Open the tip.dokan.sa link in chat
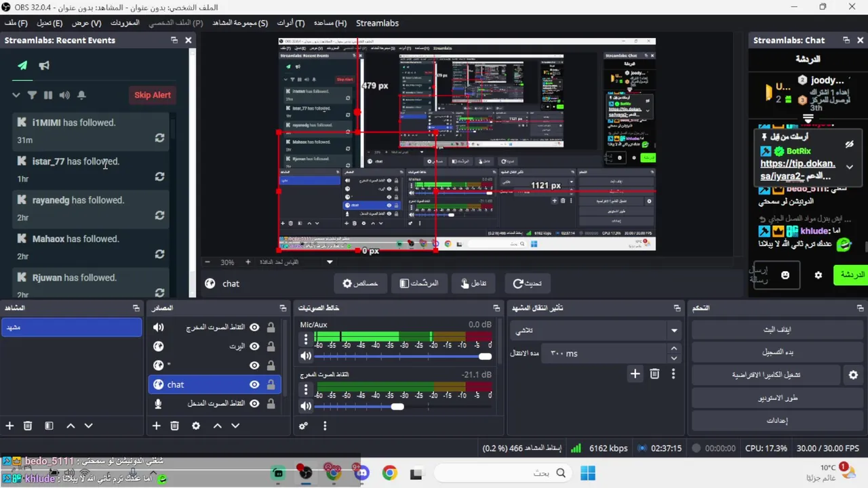This screenshot has height=488, width=868. 797,170
